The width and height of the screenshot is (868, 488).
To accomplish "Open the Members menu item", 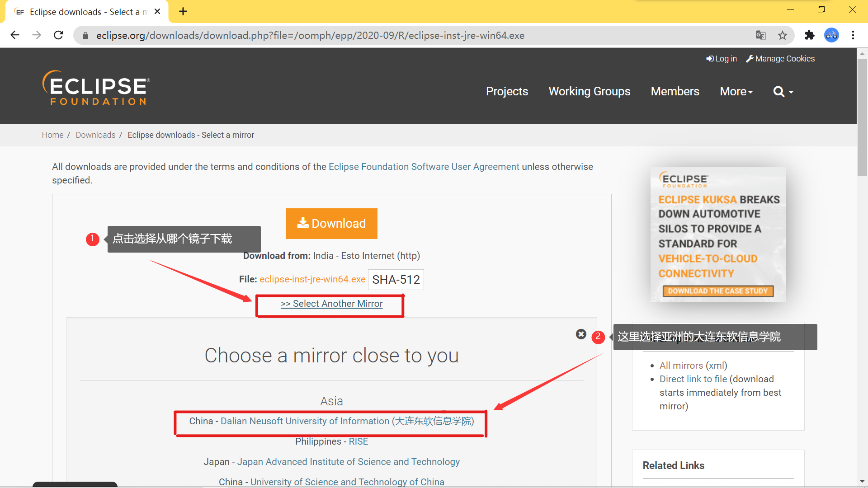I will pyautogui.click(x=675, y=91).
